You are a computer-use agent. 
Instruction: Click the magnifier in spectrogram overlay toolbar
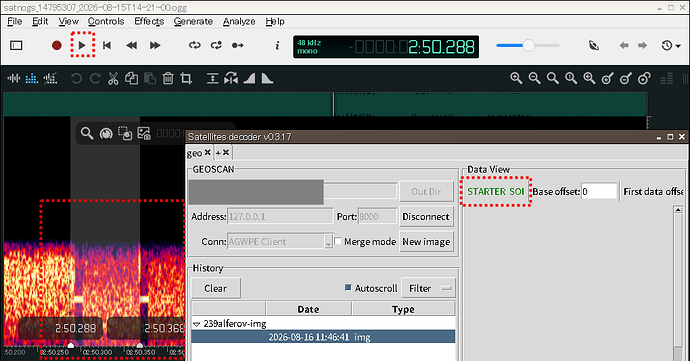coord(87,133)
